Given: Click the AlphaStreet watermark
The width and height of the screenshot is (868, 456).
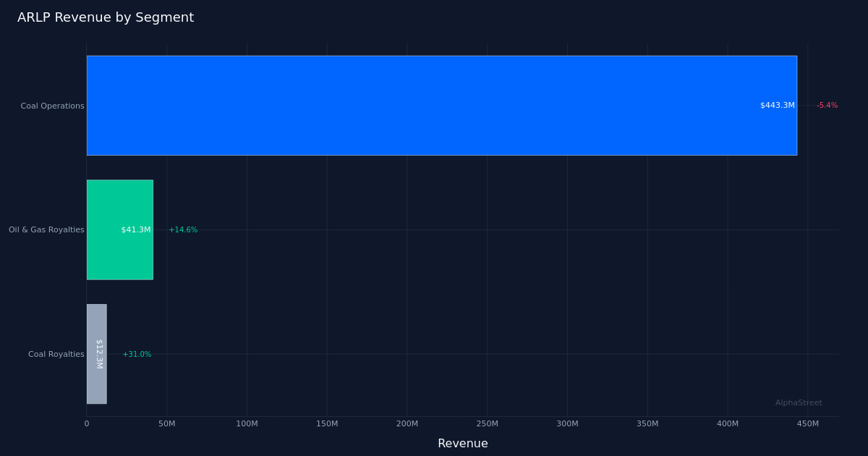Looking at the screenshot, I should (798, 402).
